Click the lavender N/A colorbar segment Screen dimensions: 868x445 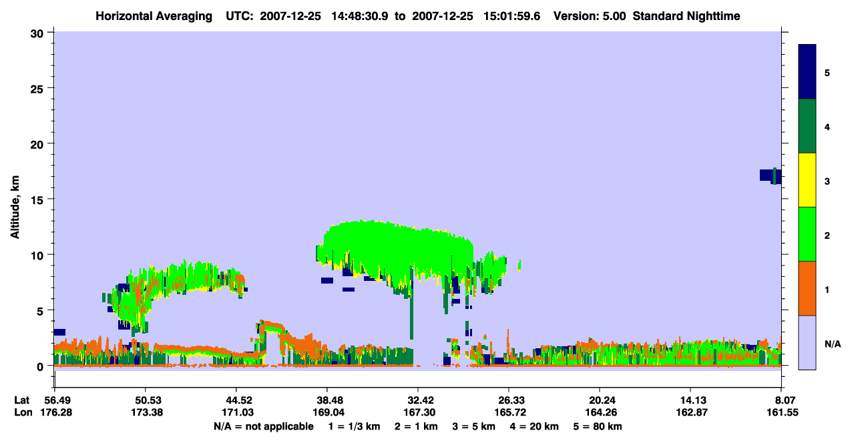[x=807, y=342]
